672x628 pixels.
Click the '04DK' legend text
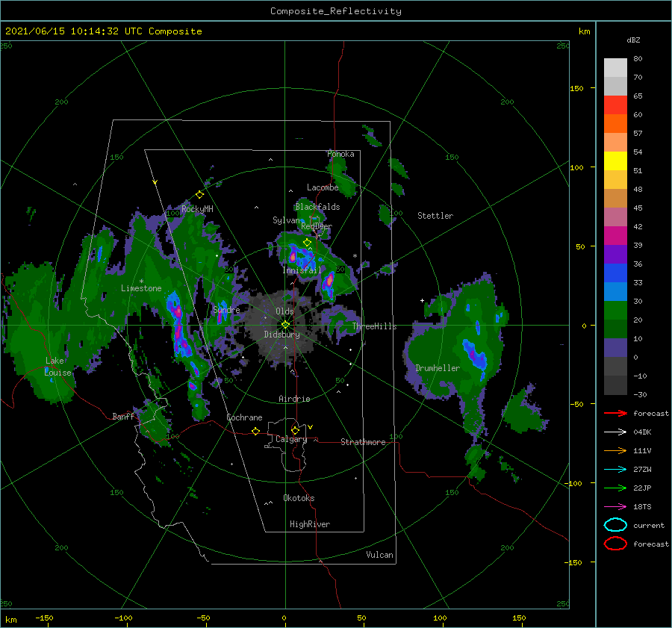point(642,432)
